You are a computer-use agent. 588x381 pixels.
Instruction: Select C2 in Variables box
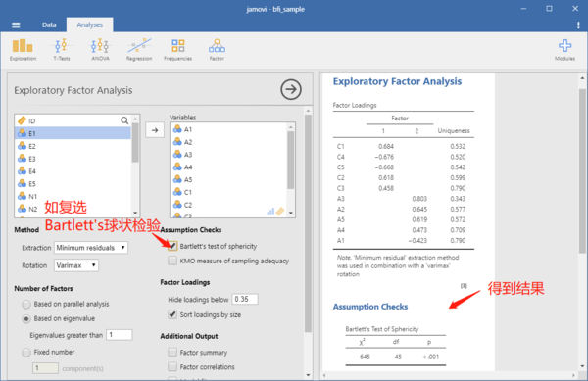pyautogui.click(x=228, y=205)
